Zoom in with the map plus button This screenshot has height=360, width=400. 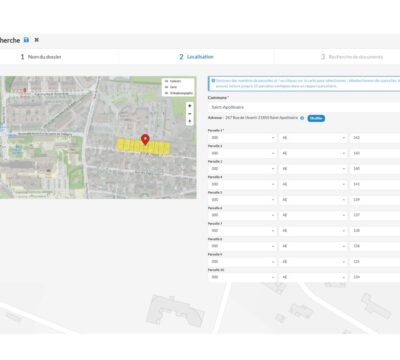pyautogui.click(x=190, y=106)
